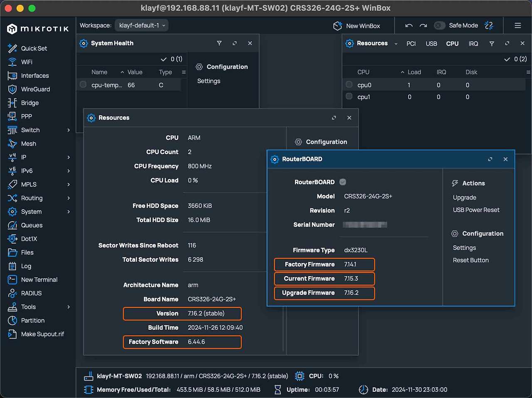Open Interfaces in sidebar
532x398 pixels.
click(28, 76)
